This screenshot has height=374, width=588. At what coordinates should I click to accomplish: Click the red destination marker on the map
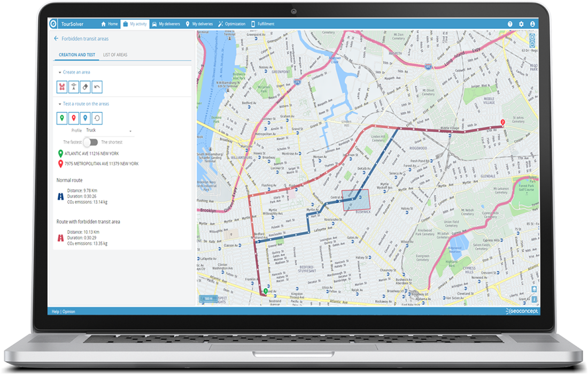[503, 122]
